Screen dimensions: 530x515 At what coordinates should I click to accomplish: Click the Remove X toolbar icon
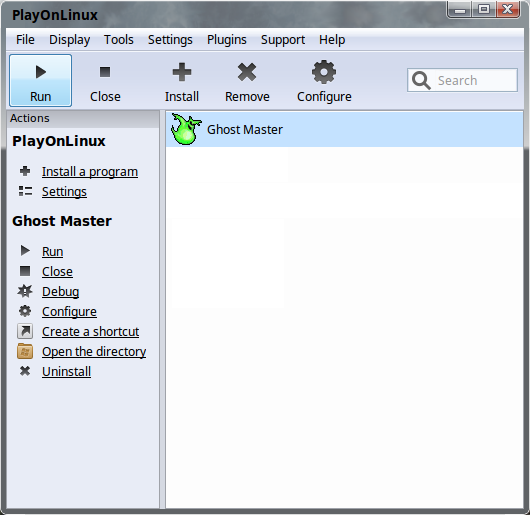click(x=247, y=72)
